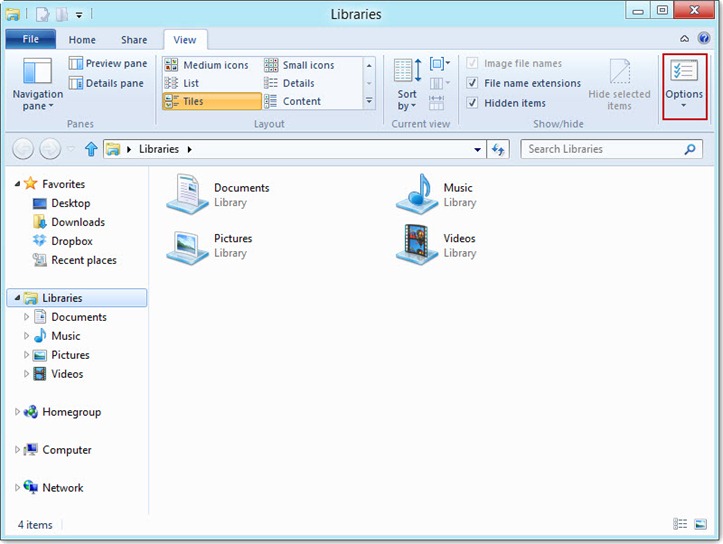Switch to the Home ribbon tab
This screenshot has height=544, width=723.
(82, 40)
